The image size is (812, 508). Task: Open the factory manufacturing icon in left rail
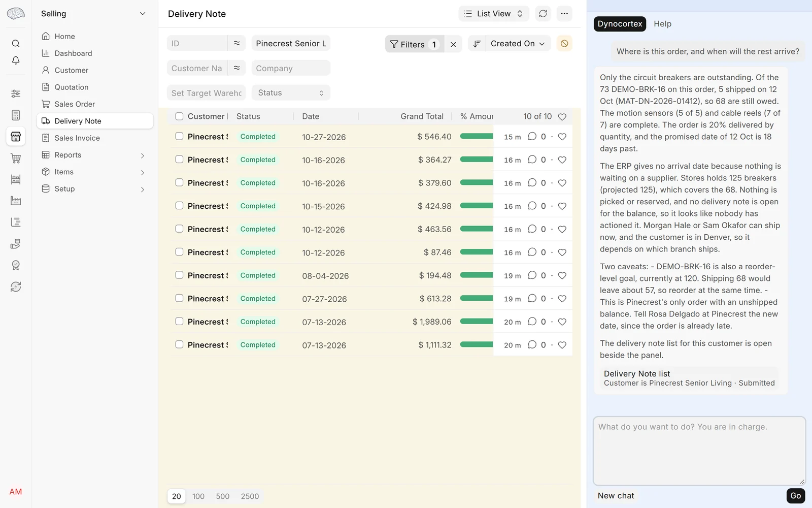(16, 201)
